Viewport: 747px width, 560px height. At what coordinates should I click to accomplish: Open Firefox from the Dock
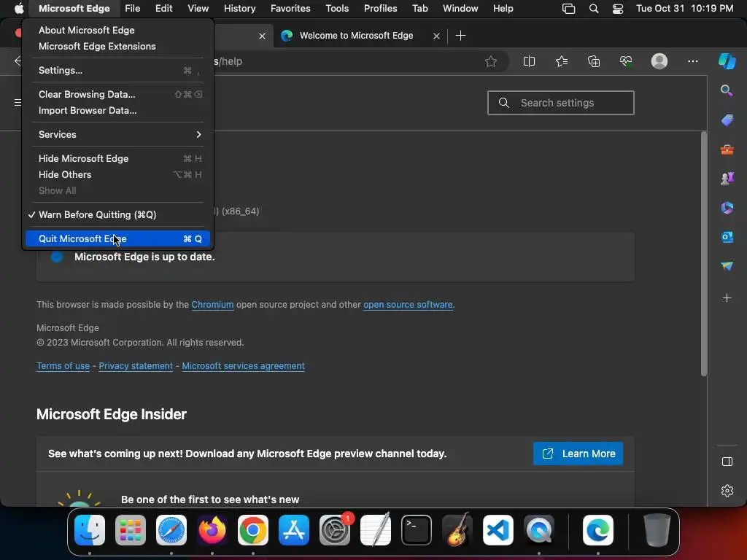pos(212,530)
